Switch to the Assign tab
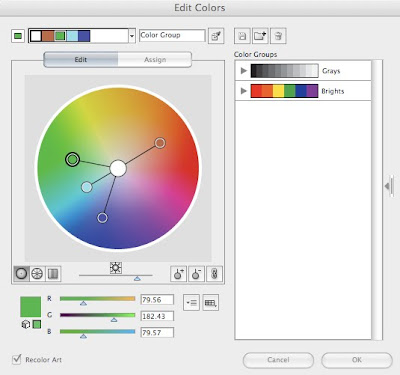 (155, 60)
